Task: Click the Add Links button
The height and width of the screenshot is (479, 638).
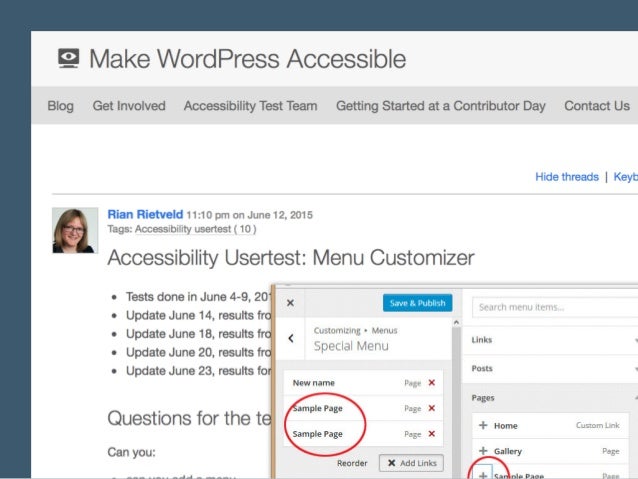Action: [411, 463]
